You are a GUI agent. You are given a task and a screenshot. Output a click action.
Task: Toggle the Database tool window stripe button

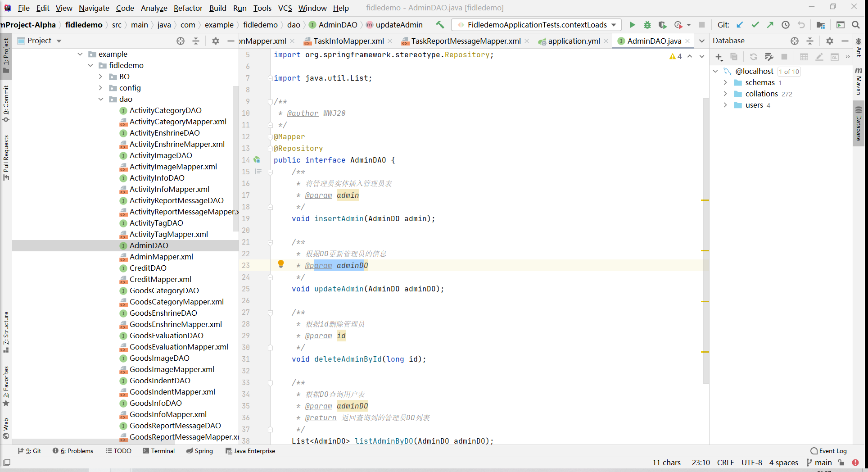pos(859,123)
